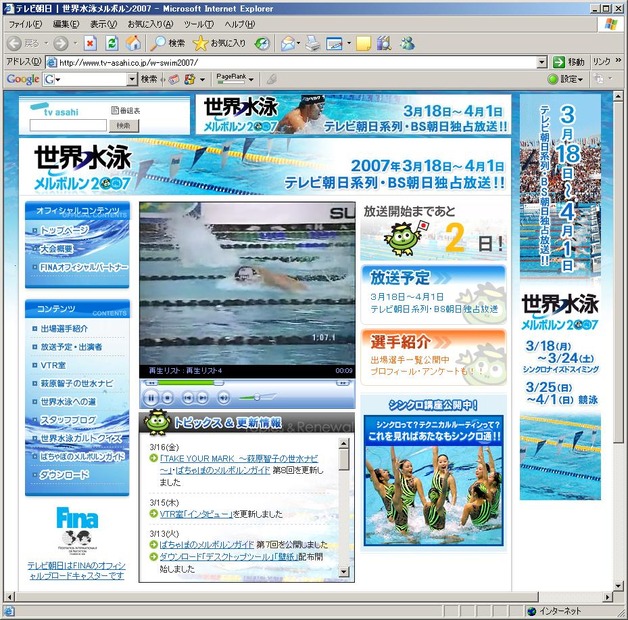Screen dimensions: 628x620
Task: Mute the media player sound
Action: (223, 398)
